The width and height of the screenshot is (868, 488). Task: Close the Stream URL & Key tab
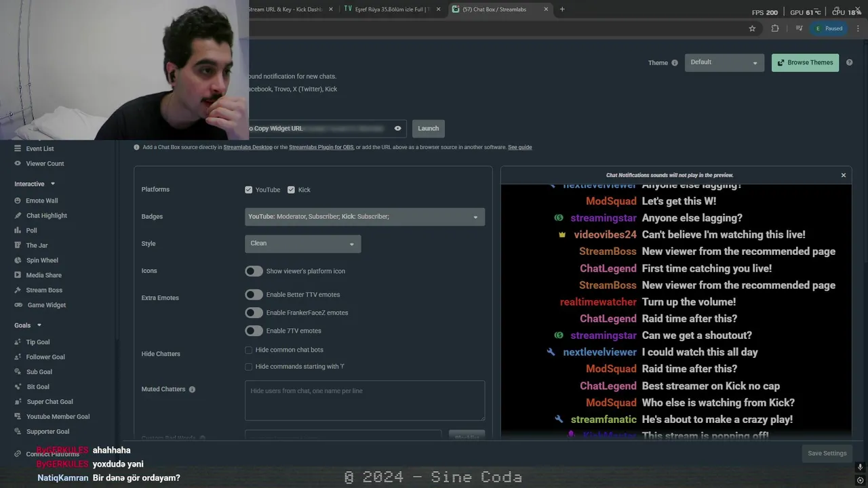pos(331,9)
